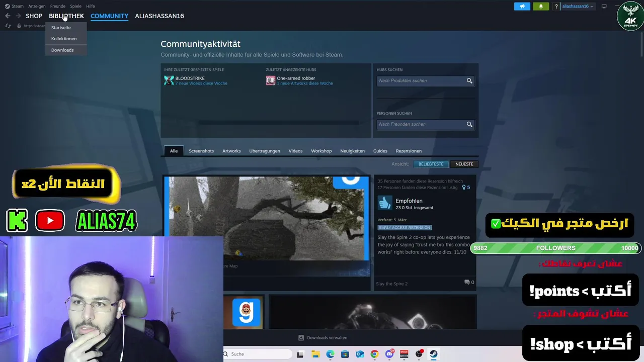644x362 pixels.
Task: Switch to Big Picture monitor icon
Action: point(604,6)
